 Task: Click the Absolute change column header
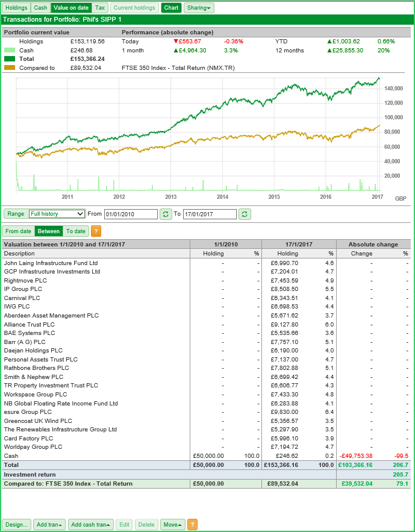(x=373, y=244)
